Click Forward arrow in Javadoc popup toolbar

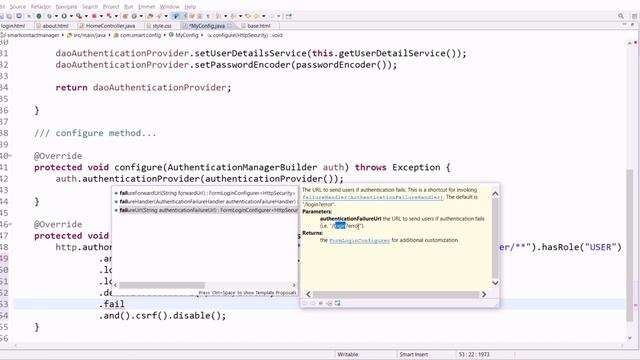tap(313, 303)
